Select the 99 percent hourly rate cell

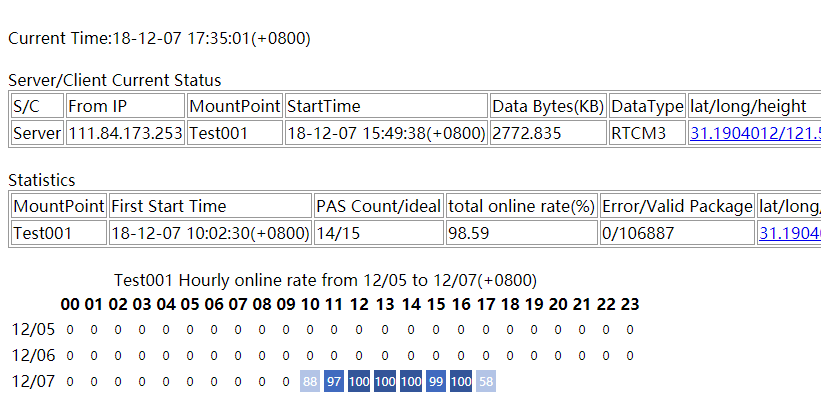click(436, 381)
